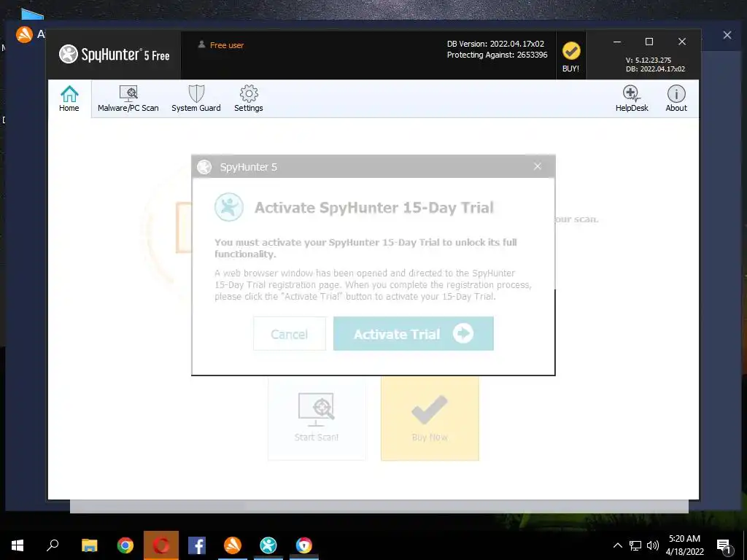Click Activate Trial button
The image size is (747, 560).
413,334
